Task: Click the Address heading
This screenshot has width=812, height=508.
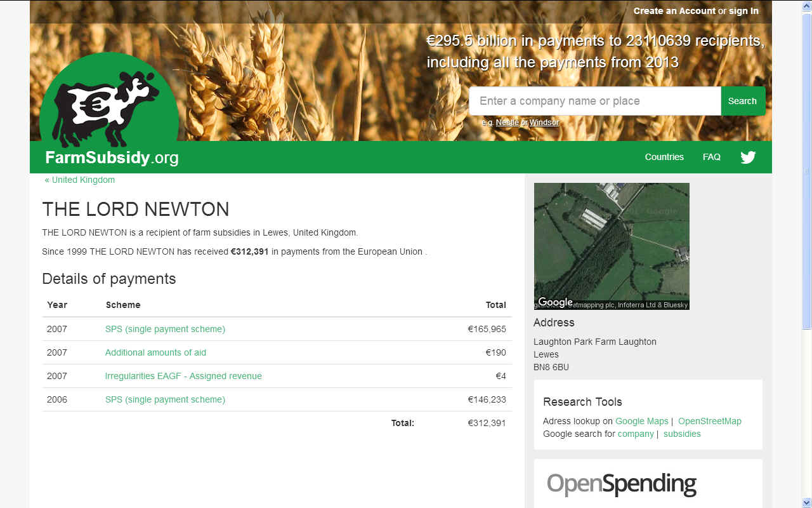Action: pyautogui.click(x=554, y=323)
